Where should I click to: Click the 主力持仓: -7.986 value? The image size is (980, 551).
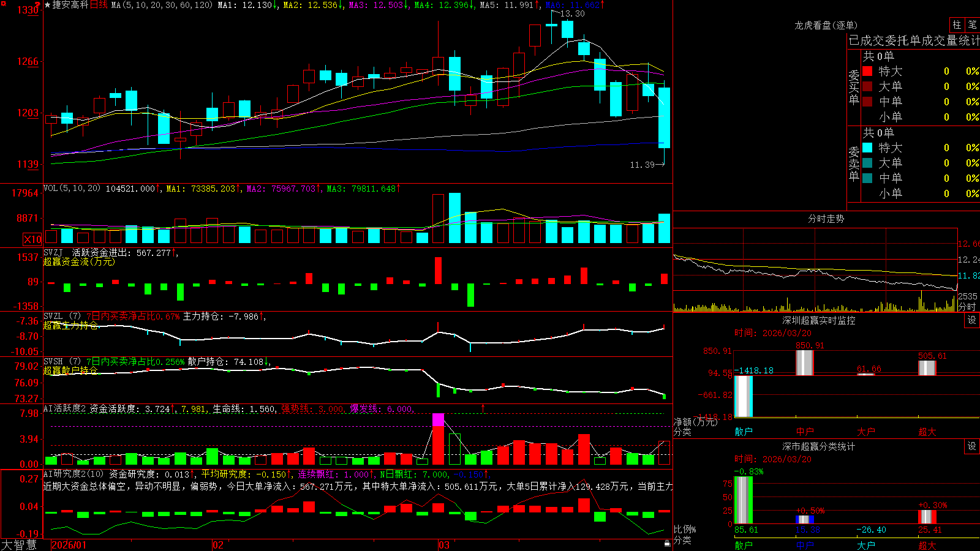[x=221, y=317]
